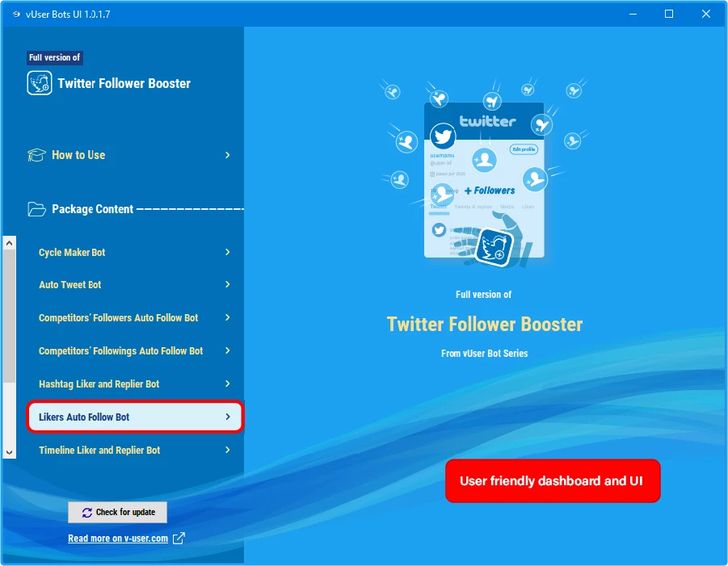
Task: Click the Twitter illustration thumbnail
Action: pos(484,174)
